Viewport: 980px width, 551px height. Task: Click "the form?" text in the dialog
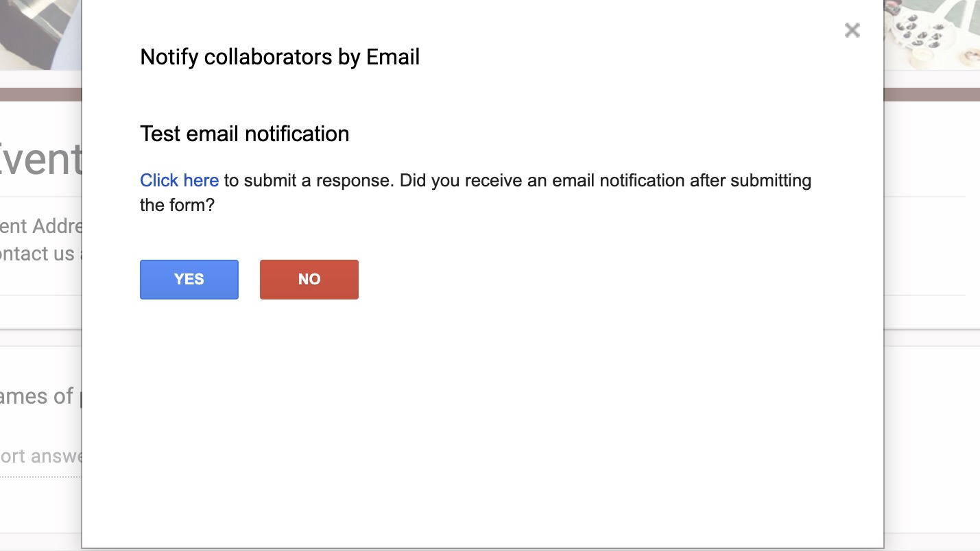(177, 205)
